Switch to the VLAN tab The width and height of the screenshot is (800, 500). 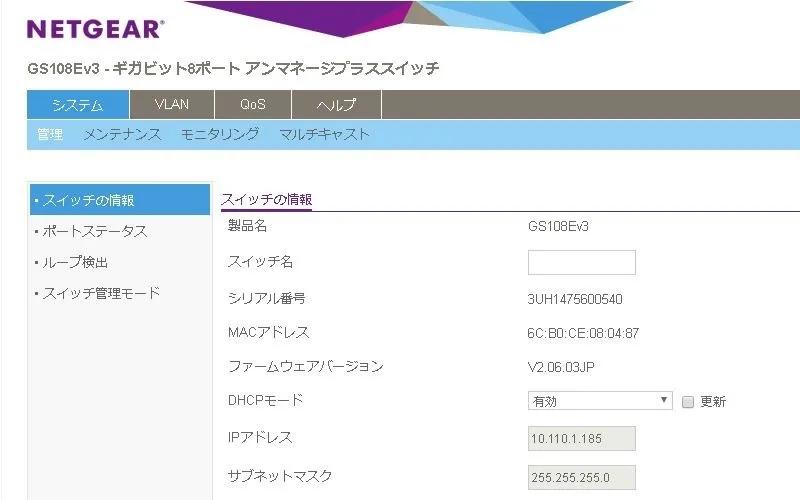coord(172,105)
